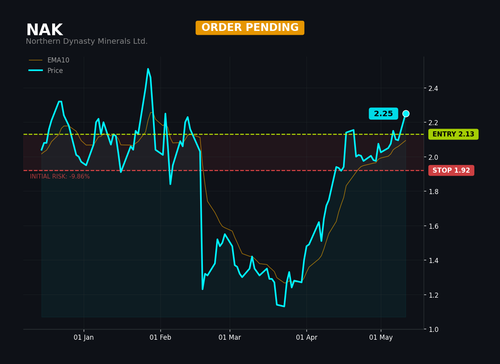500x364 pixels.
Task: Click the ORDER PENDING status badge
Action: [x=250, y=28]
